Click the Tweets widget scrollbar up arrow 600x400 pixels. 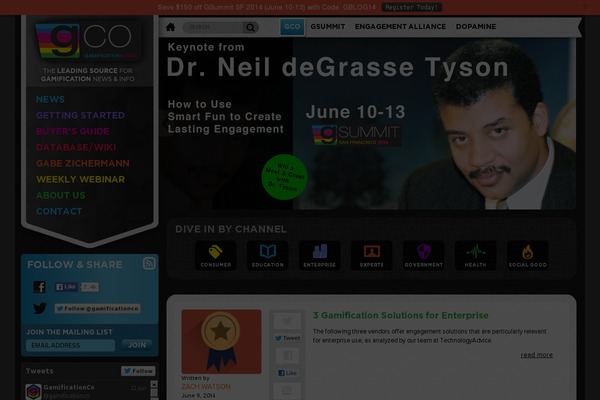(154, 384)
